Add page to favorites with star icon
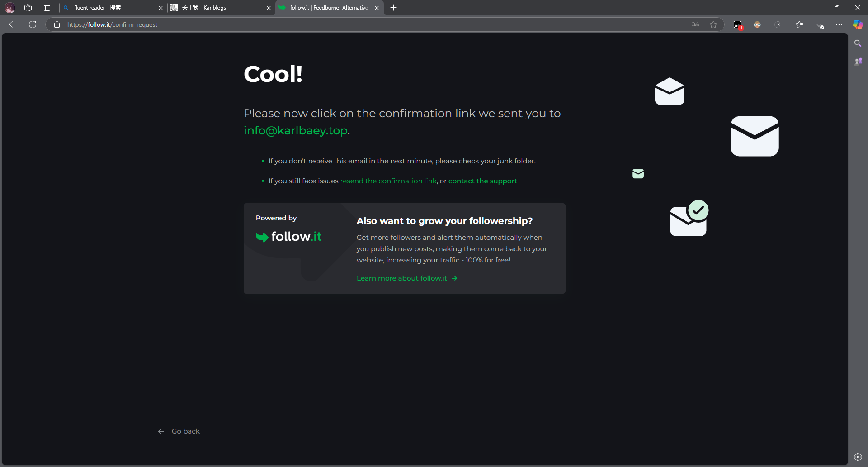The image size is (868, 467). [713, 24]
